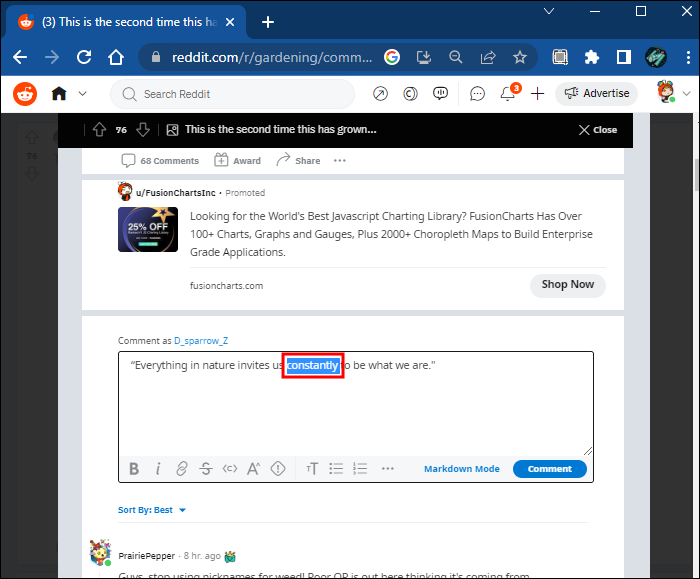Screen dimensions: 700x579
Task: Open the extensions puzzle icon
Action: point(592,57)
